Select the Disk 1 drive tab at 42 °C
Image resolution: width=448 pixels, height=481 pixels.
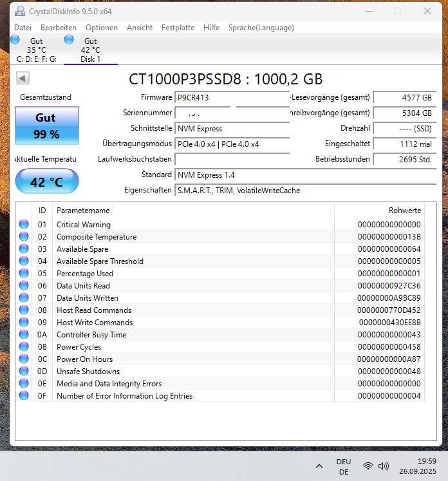(91, 50)
